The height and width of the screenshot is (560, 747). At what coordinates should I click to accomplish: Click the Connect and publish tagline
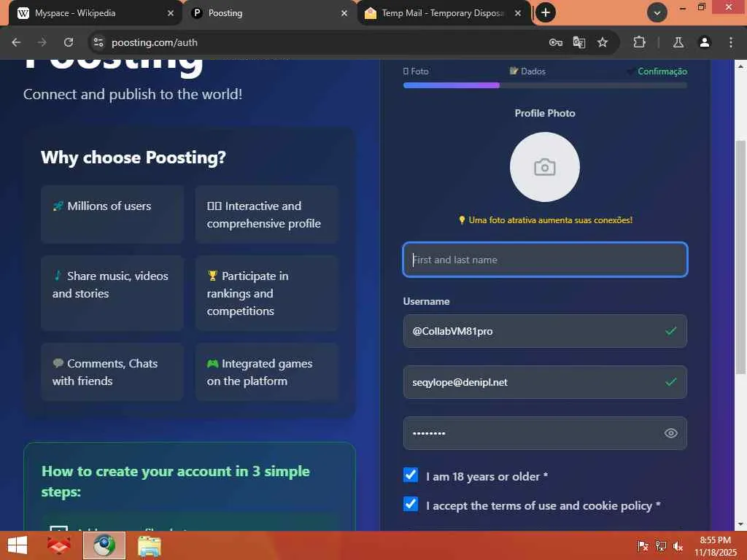click(x=133, y=94)
